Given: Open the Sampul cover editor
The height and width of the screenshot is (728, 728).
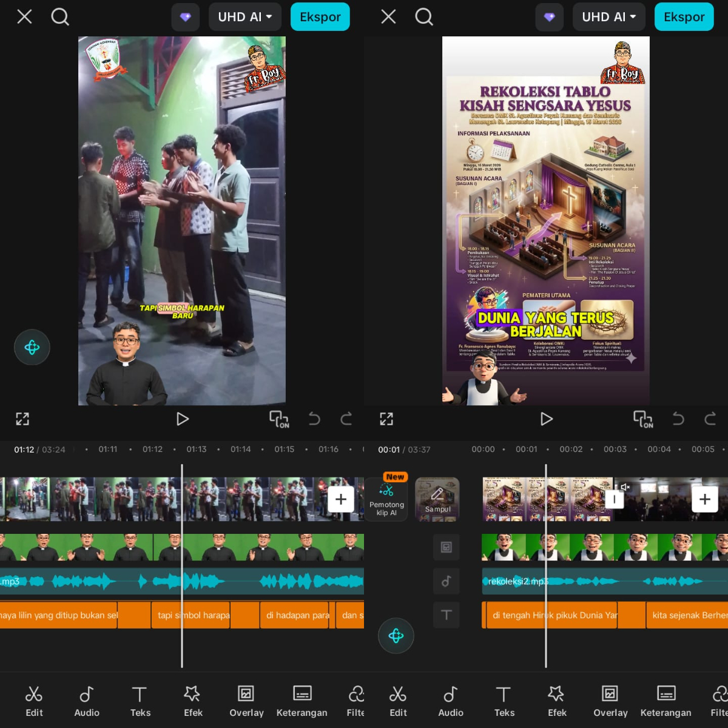Looking at the screenshot, I should 437,499.
